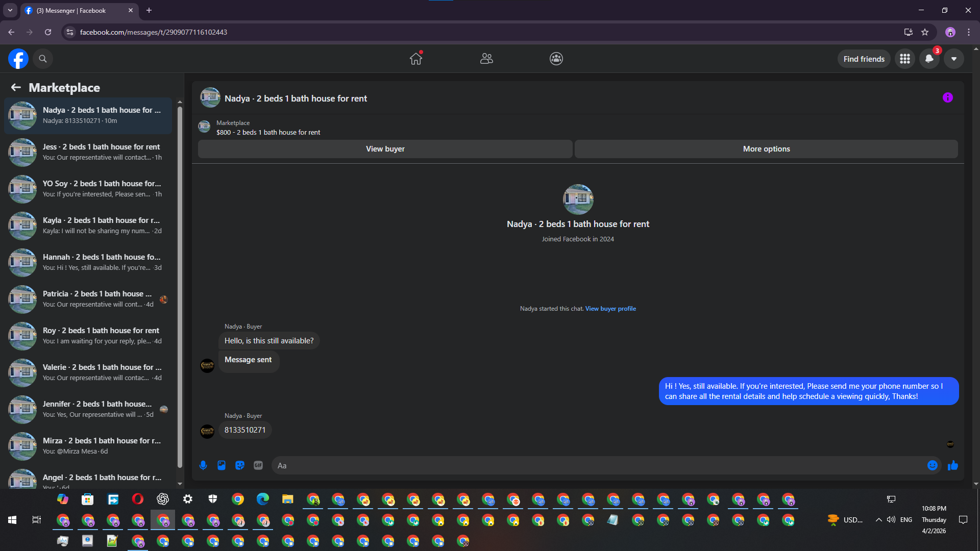Open the Angel conversation
The image size is (980, 551).
pos(88,478)
